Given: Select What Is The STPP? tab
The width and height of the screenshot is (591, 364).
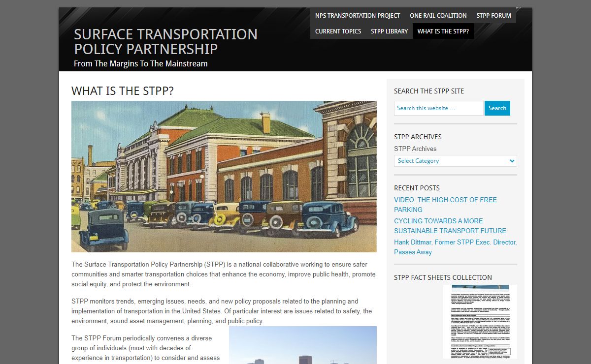Looking at the screenshot, I should click(443, 31).
